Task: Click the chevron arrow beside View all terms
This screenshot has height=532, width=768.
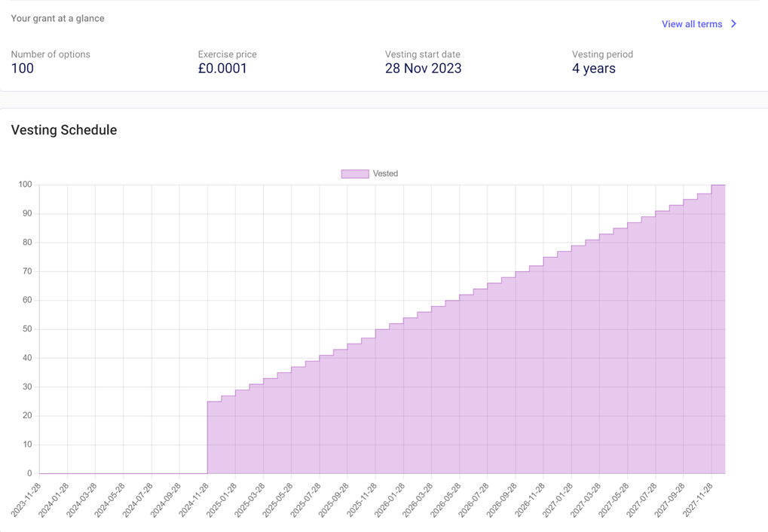Action: (x=733, y=24)
